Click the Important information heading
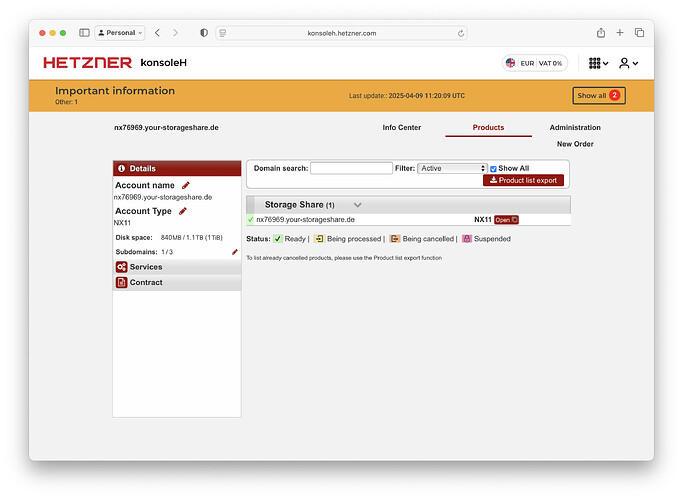 (x=115, y=91)
